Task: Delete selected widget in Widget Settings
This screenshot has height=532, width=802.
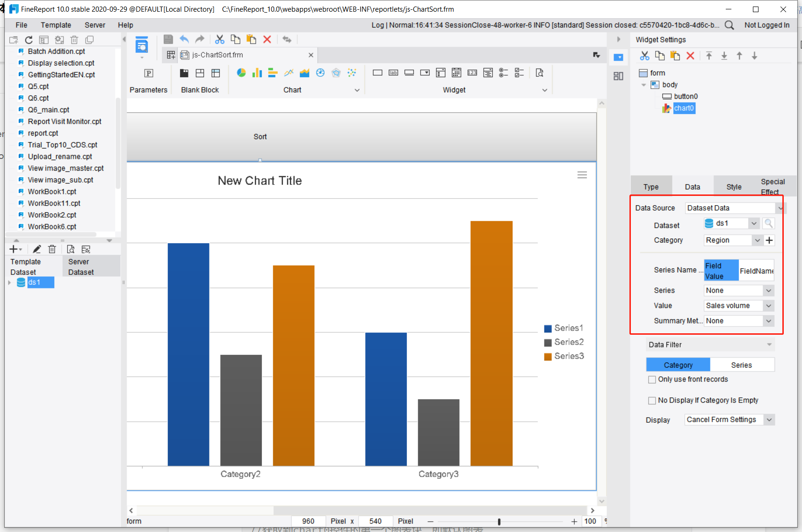Action: tap(690, 56)
